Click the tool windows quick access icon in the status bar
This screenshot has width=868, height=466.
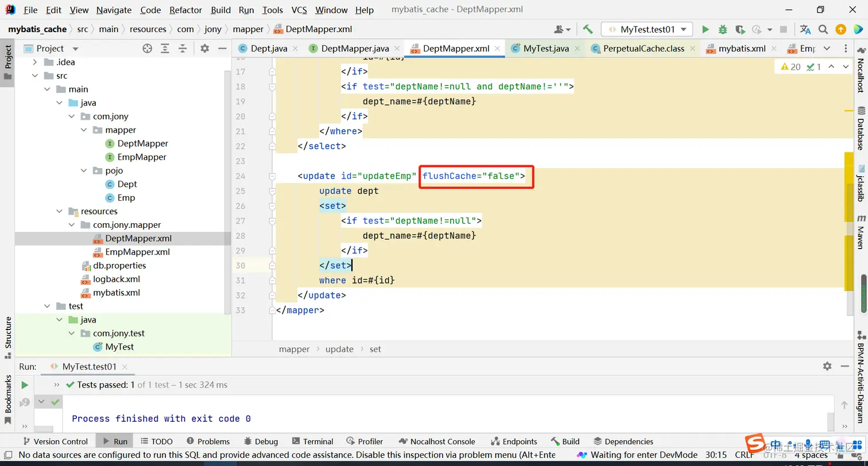coord(8,455)
